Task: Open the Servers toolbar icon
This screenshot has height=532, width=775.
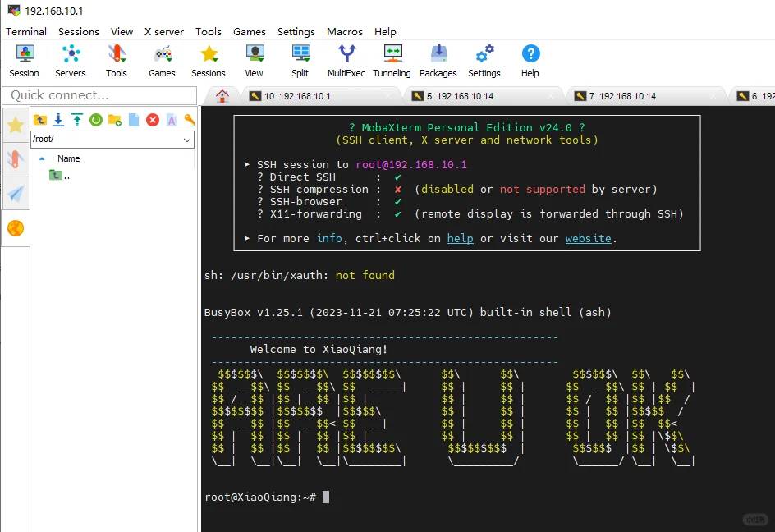Action: (70, 61)
